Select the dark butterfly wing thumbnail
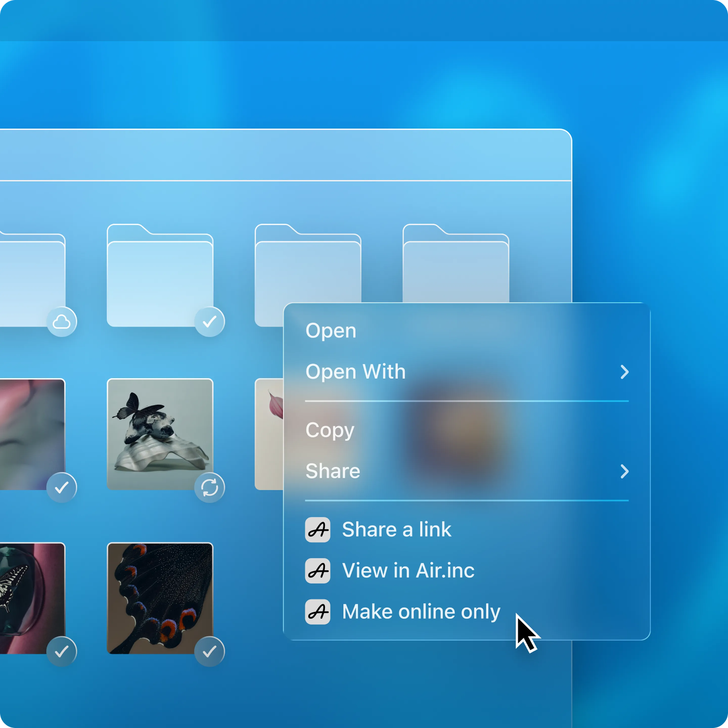This screenshot has height=728, width=728. [x=160, y=597]
